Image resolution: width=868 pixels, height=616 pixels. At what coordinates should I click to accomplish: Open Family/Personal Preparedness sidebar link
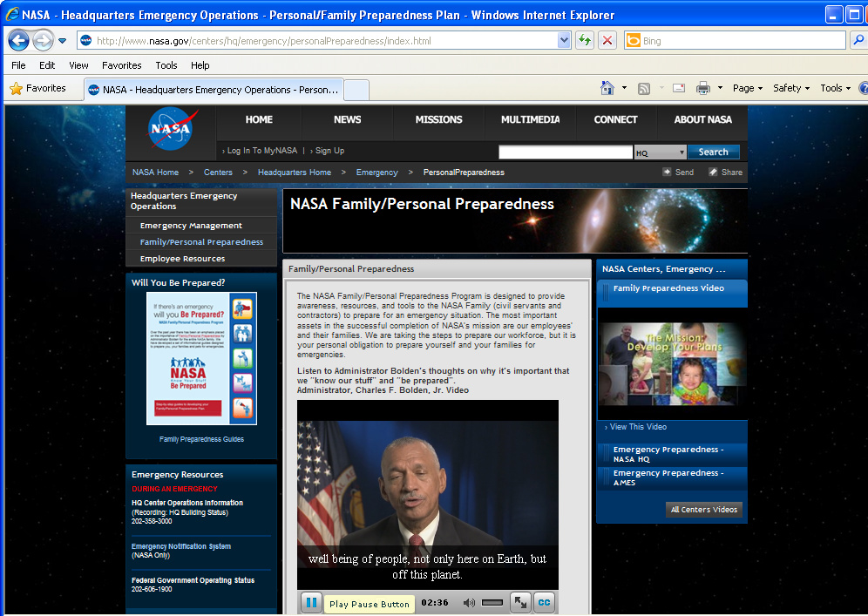click(x=201, y=242)
